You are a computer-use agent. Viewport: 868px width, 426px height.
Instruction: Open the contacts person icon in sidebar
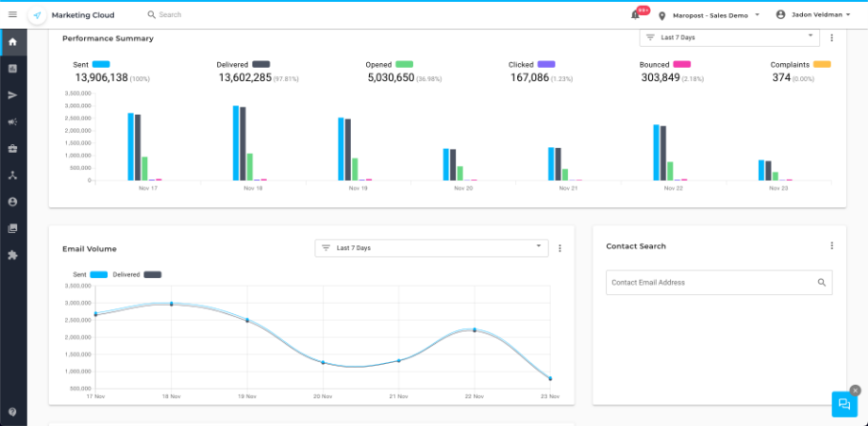[12, 202]
